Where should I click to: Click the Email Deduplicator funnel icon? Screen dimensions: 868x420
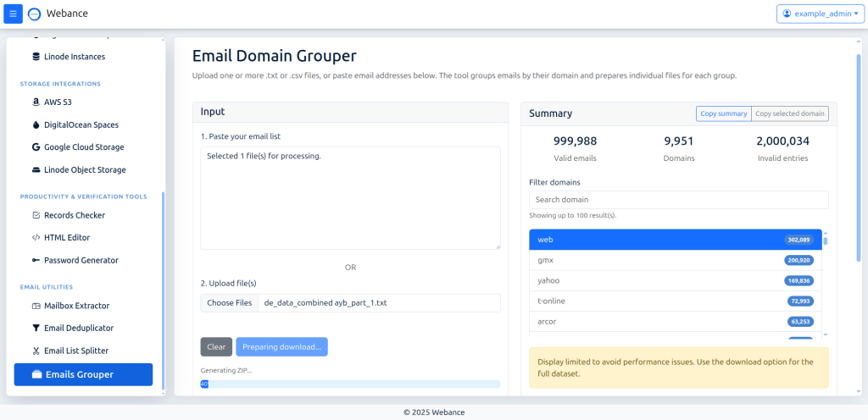[36, 329]
